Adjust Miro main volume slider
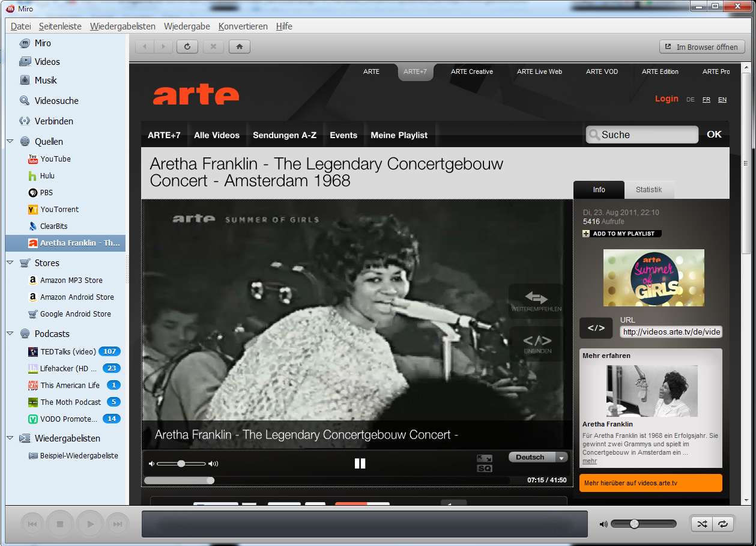Screen dimensions: 756x546 643,524
